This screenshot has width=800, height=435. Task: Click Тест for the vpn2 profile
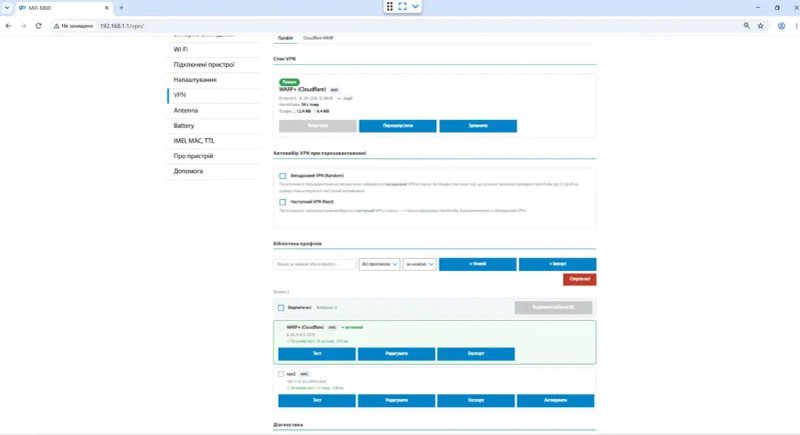pos(317,401)
